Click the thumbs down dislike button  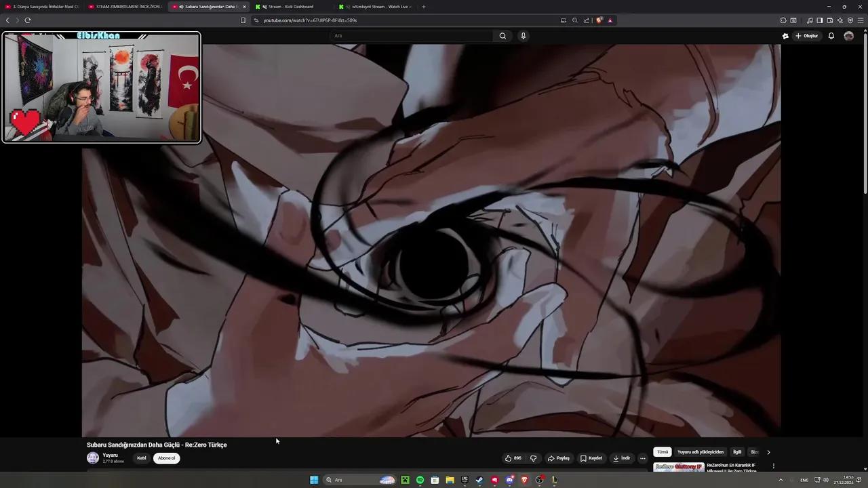click(534, 457)
